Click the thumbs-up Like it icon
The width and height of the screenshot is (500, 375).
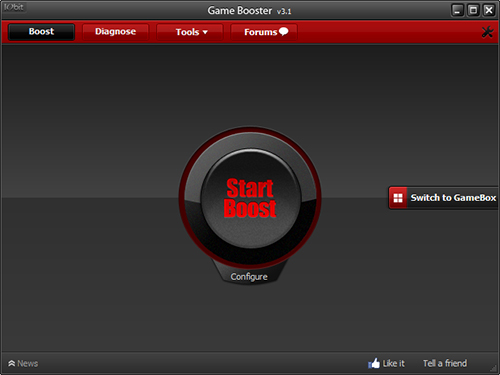point(374,363)
